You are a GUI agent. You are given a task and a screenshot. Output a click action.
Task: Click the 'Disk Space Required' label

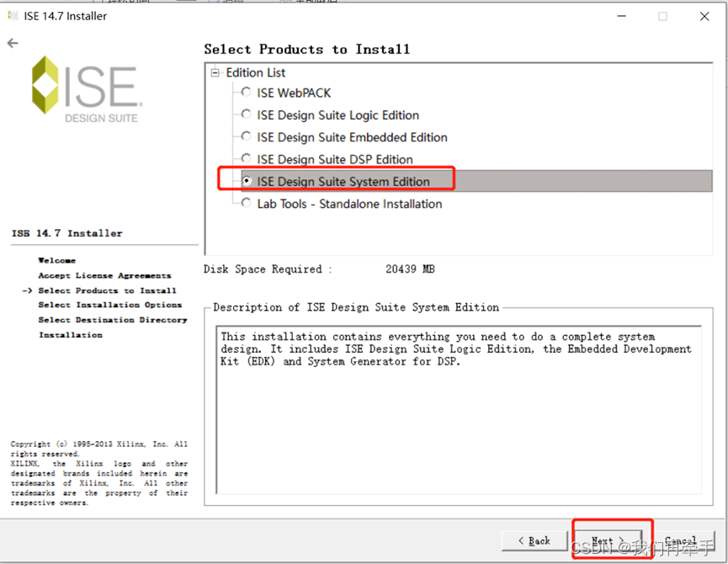[268, 269]
